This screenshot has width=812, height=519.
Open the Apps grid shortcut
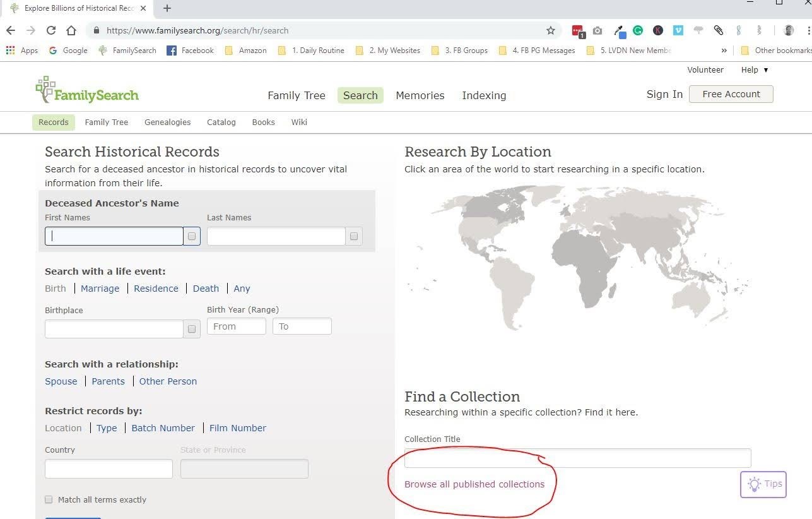coord(21,51)
